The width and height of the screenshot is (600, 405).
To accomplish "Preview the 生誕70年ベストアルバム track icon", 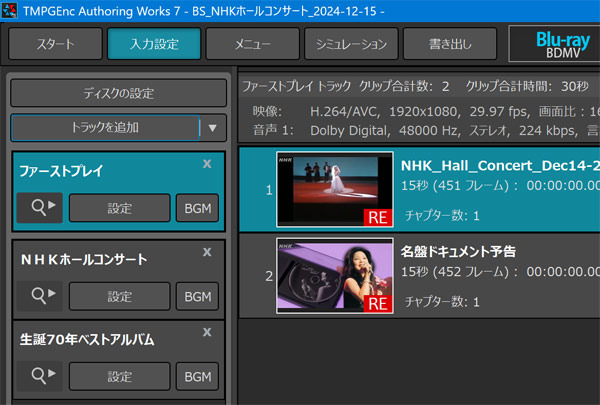I will [40, 376].
